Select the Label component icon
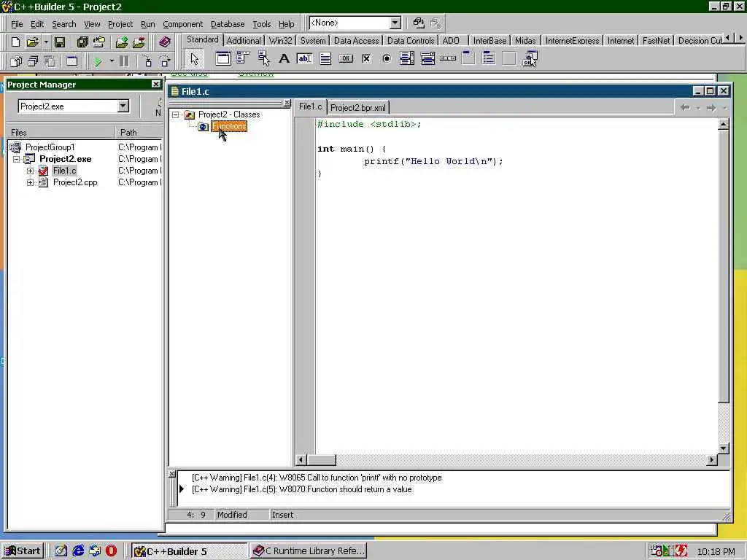The height and width of the screenshot is (560, 747). [284, 58]
